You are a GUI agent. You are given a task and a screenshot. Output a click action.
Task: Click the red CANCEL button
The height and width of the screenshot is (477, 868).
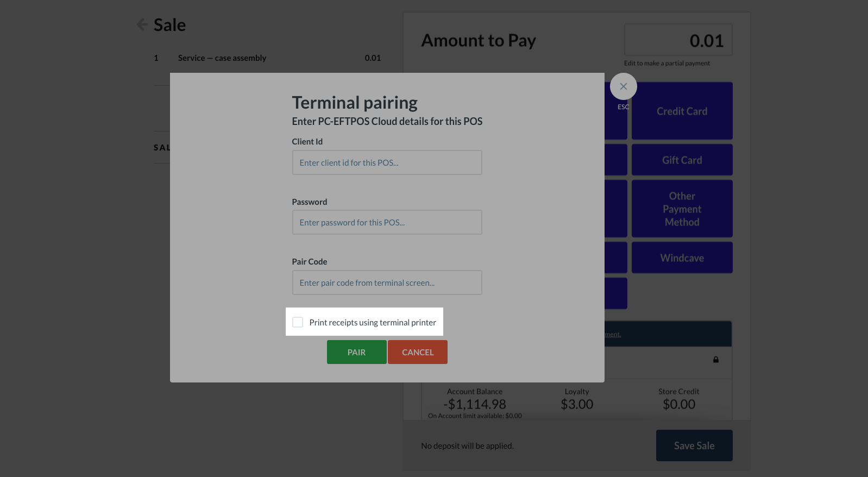click(418, 352)
